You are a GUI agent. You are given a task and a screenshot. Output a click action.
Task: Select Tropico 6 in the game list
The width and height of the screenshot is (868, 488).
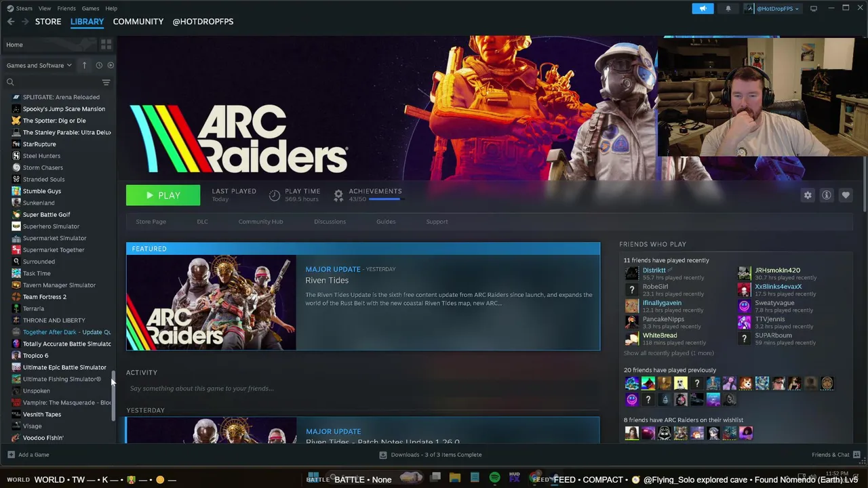point(35,356)
